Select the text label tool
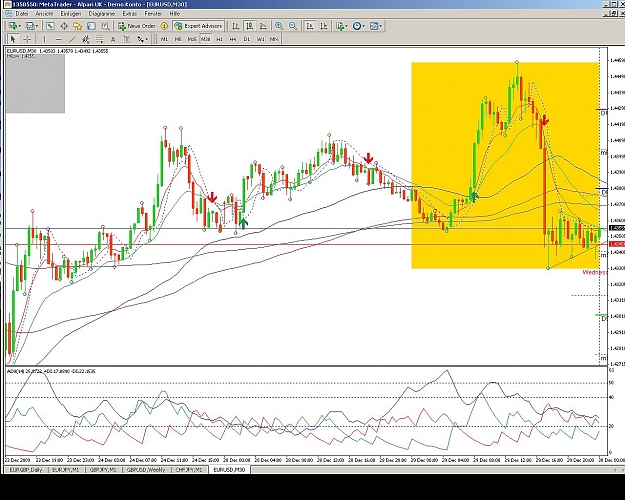This screenshot has height=500, width=625. [127, 39]
